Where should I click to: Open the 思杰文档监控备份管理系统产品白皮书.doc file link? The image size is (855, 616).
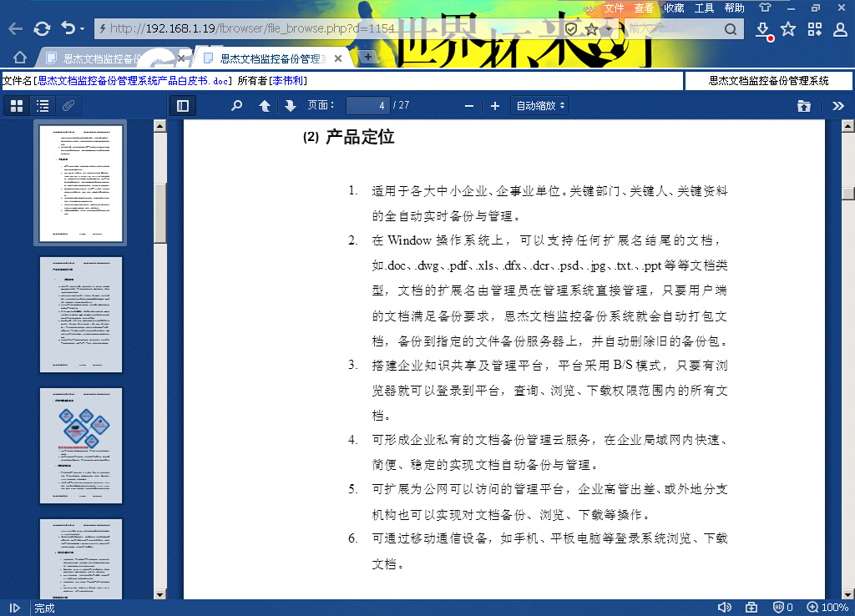133,81
